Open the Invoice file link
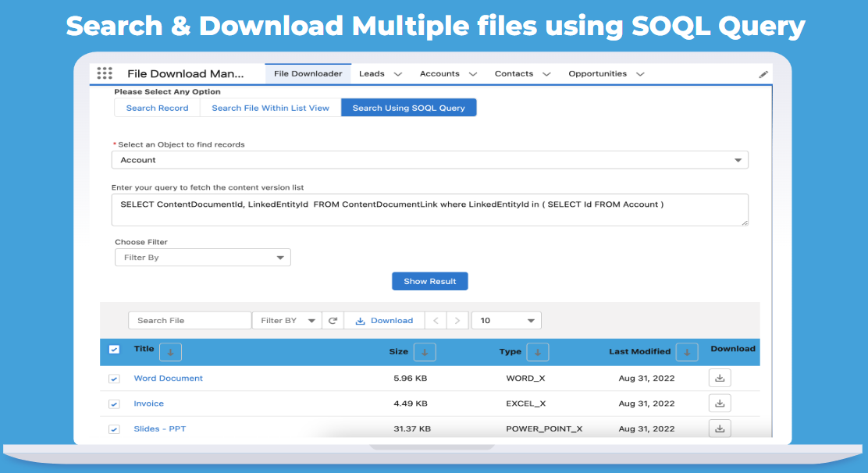868x473 pixels. tap(148, 403)
